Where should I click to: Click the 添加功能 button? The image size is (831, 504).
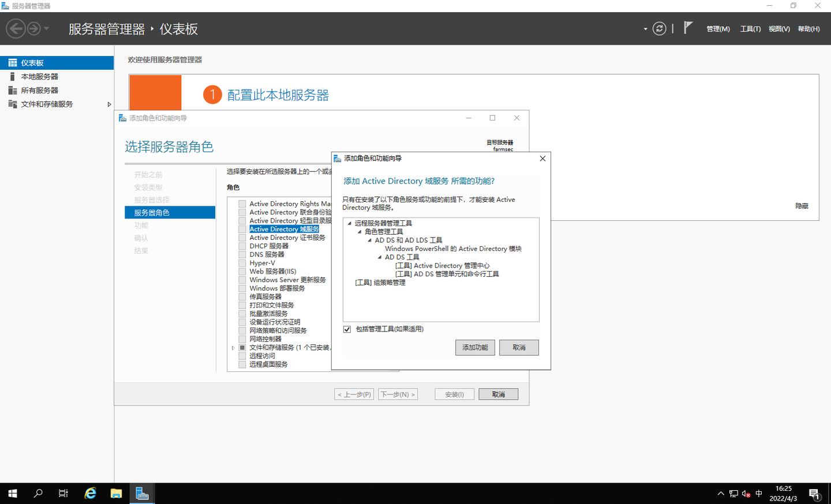pos(475,347)
